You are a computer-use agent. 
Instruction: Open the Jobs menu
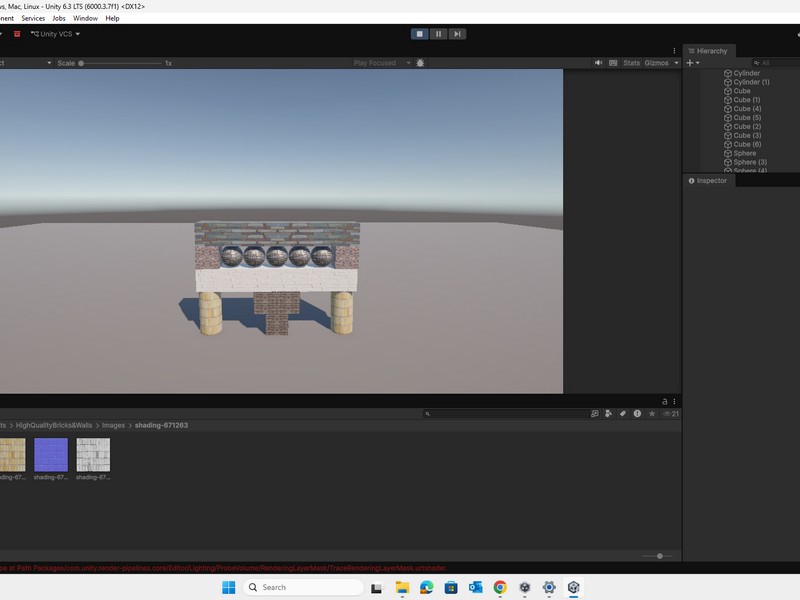pos(59,18)
